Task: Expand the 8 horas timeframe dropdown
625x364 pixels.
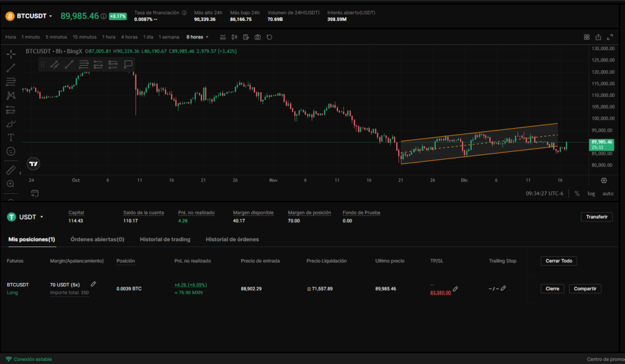Action: tap(198, 37)
